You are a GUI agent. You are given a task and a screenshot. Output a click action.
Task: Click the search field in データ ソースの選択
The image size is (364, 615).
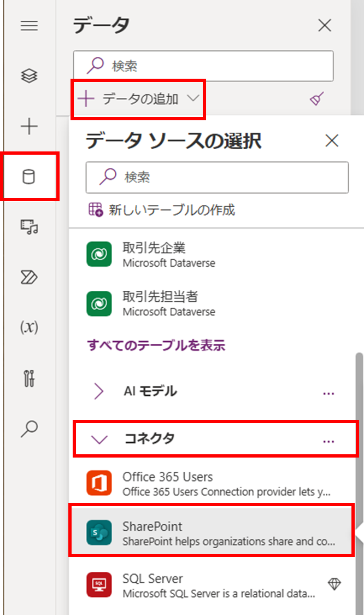[217, 177]
